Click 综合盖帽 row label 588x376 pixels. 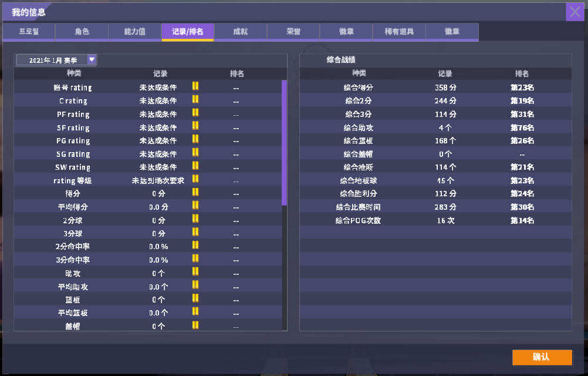tap(359, 154)
